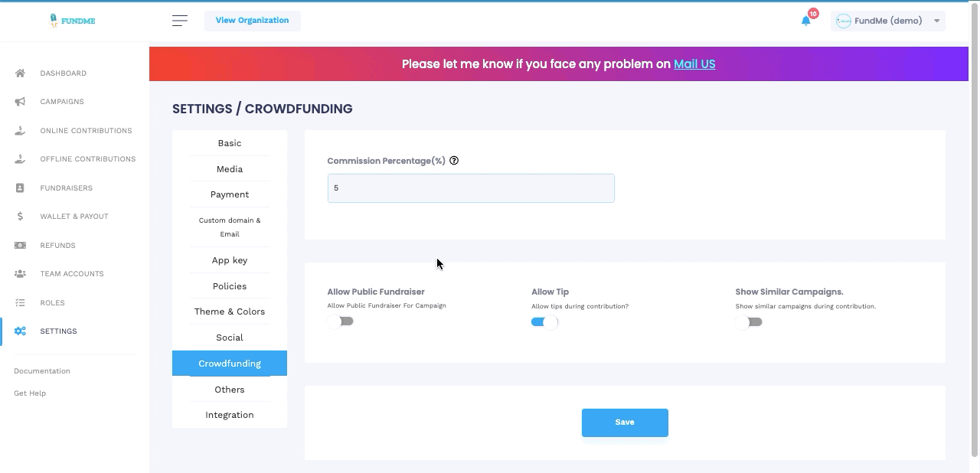The height and width of the screenshot is (473, 980).
Task: Turn on Show Similar Campaigns toggle
Action: click(x=749, y=322)
